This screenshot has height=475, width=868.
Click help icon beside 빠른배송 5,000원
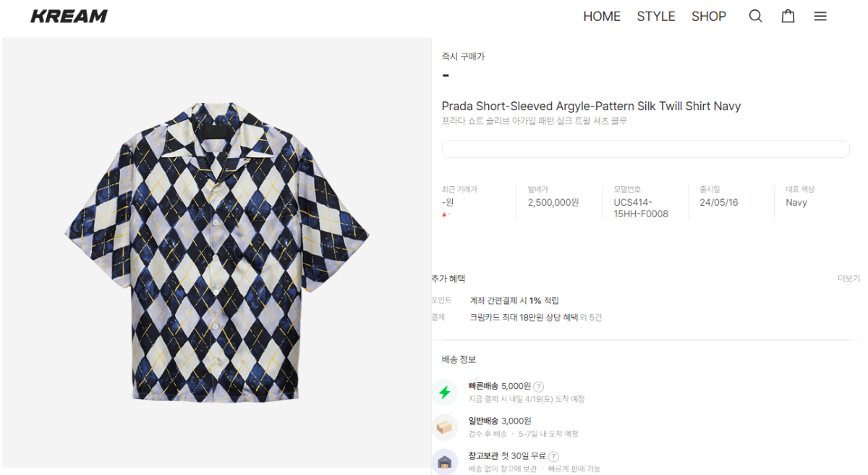(539, 387)
